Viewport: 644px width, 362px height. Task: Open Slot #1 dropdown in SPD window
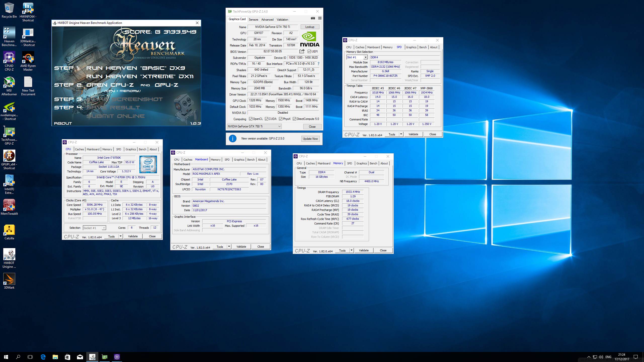pyautogui.click(x=357, y=57)
